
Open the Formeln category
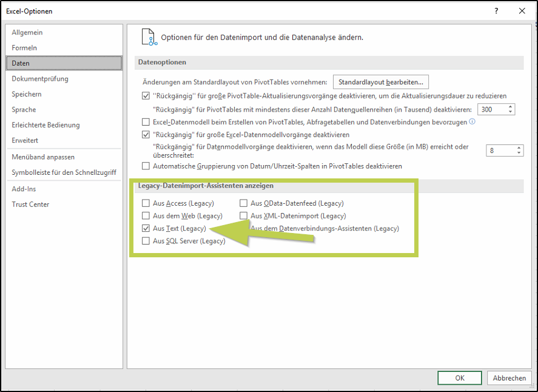24,48
